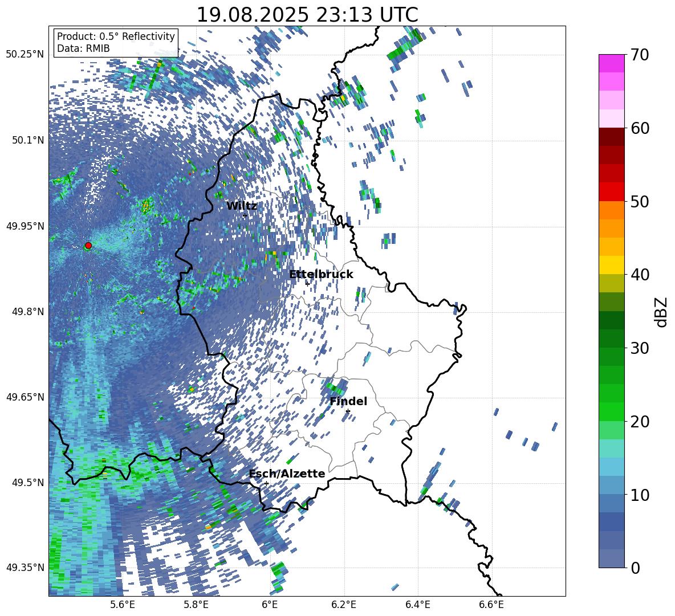Image resolution: width=675 pixels, height=616 pixels.
Task: Click the 6.4°E longitude label
Action: [417, 605]
